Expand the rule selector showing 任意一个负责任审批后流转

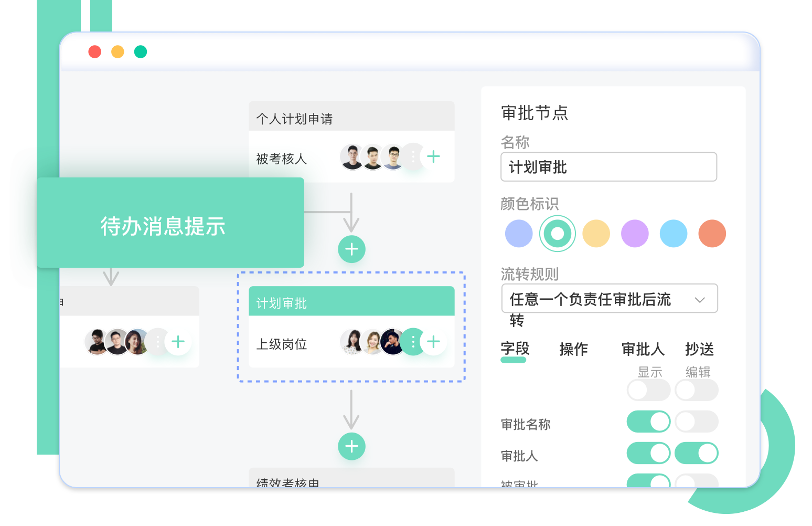click(x=608, y=299)
